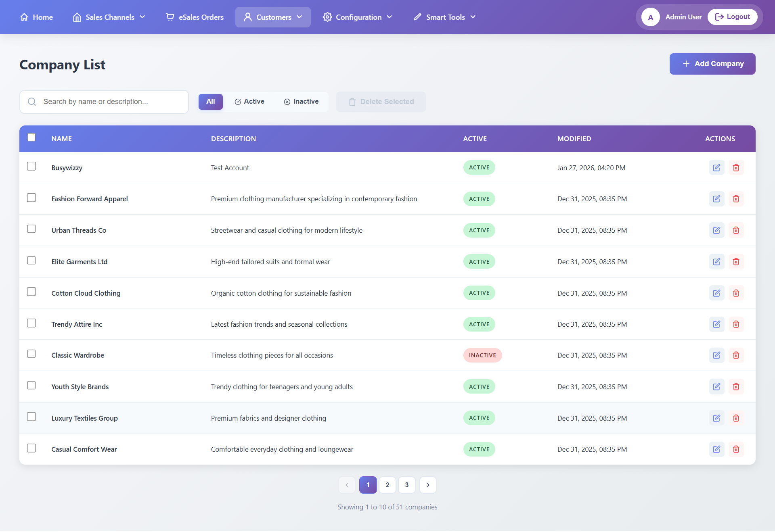Tick the checkbox for Cotton Cloud Clothing
The height and width of the screenshot is (532, 775).
pos(31,292)
